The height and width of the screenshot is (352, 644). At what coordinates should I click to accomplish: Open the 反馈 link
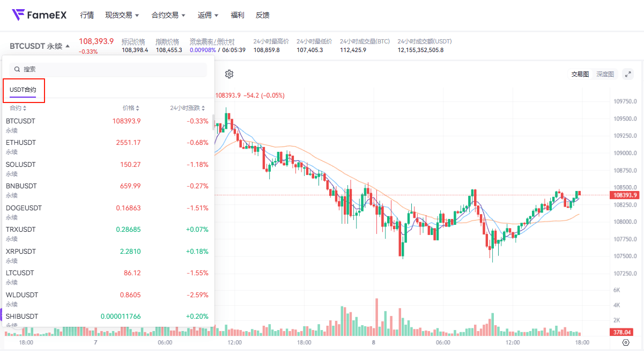pyautogui.click(x=262, y=15)
